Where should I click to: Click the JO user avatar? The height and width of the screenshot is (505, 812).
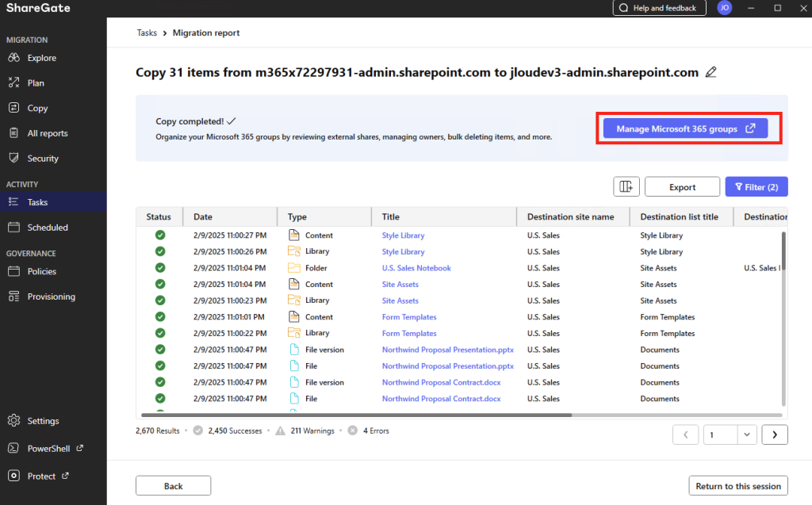(725, 8)
